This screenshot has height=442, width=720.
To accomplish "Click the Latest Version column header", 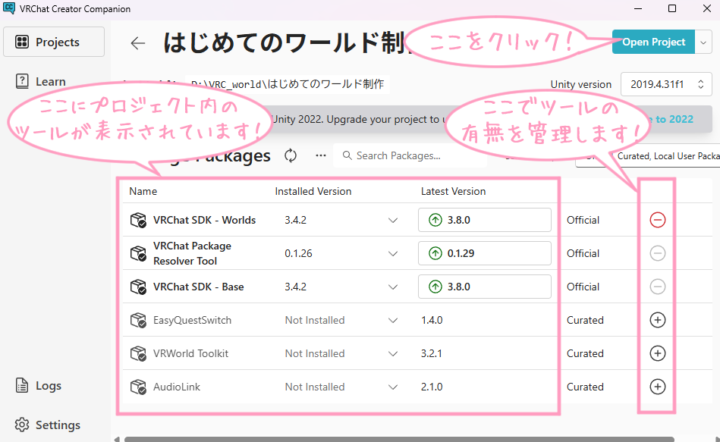I will (x=453, y=191).
